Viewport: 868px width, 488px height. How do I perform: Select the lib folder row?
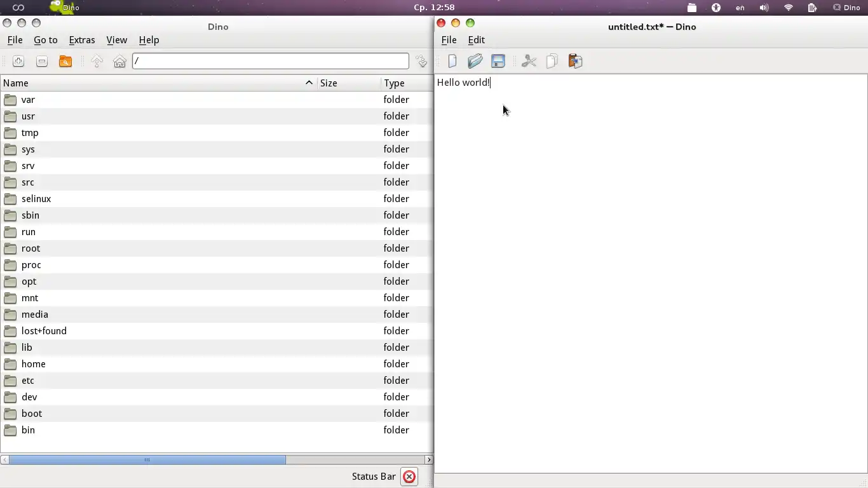point(217,348)
